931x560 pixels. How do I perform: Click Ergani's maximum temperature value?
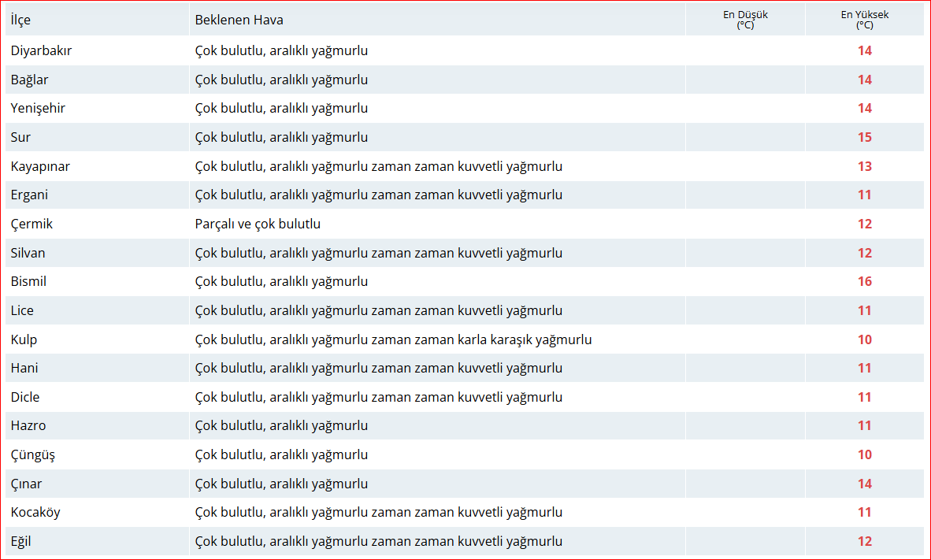864,195
